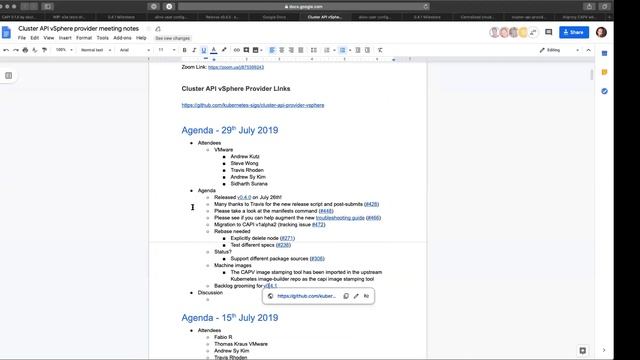Viewport: 640px width, 360px height.
Task: Toggle italic formatting
Action: point(194,50)
